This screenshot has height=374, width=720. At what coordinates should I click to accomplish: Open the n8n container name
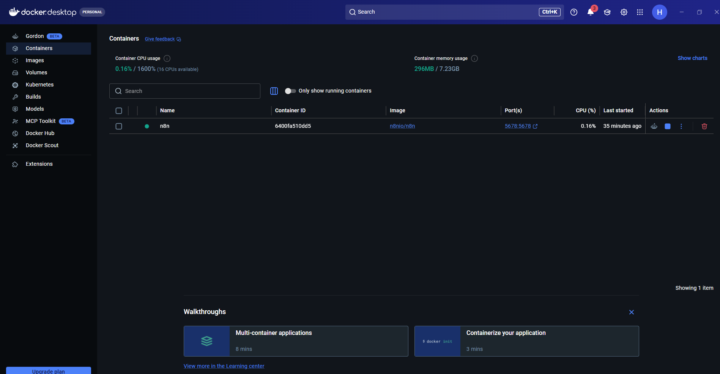[x=164, y=126]
